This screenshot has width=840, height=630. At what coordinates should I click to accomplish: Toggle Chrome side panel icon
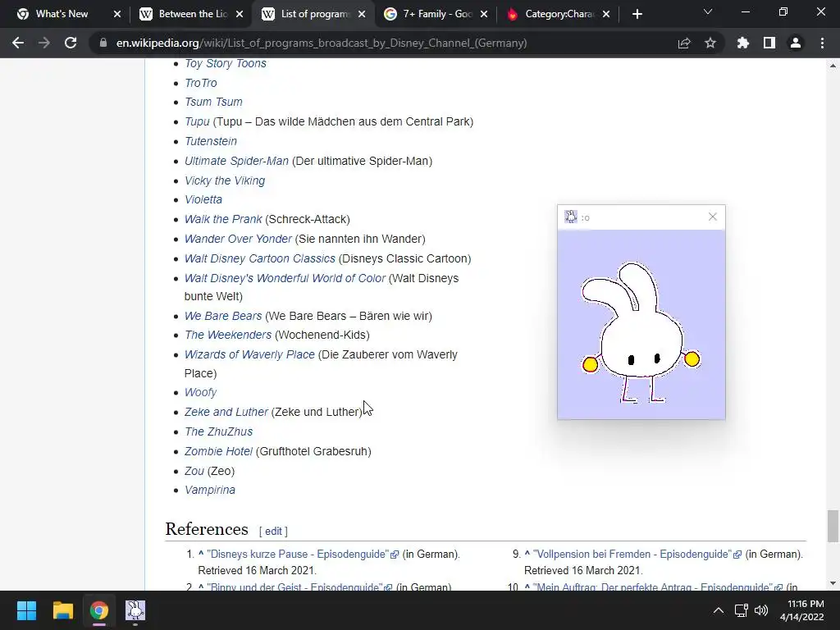(x=769, y=43)
